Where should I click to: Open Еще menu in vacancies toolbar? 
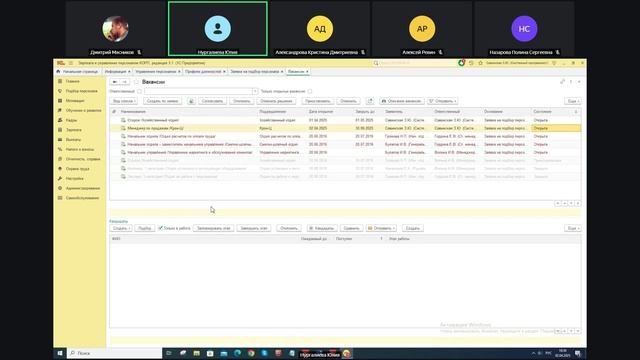pyautogui.click(x=573, y=101)
